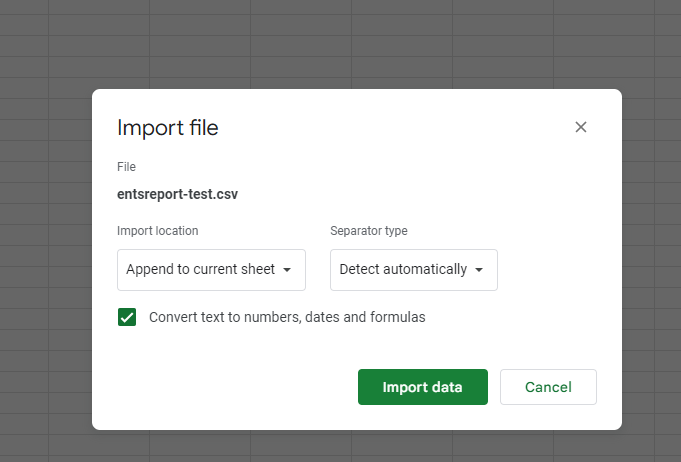Viewport: 681px width, 462px height.
Task: Click the file name entsreport-test.csv
Action: tap(178, 194)
